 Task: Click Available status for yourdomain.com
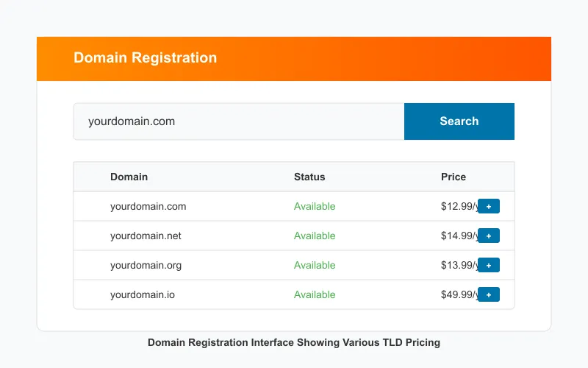click(315, 207)
